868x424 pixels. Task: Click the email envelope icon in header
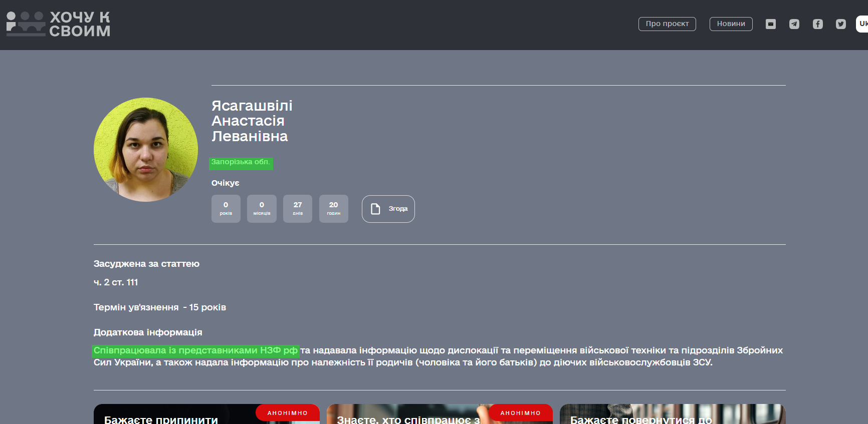tap(771, 24)
